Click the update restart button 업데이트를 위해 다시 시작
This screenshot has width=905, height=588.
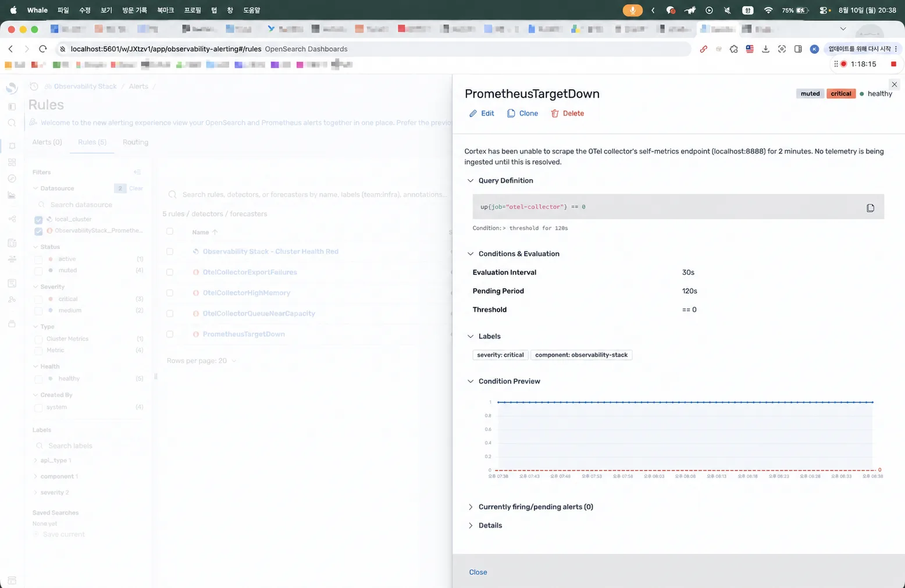(x=860, y=49)
